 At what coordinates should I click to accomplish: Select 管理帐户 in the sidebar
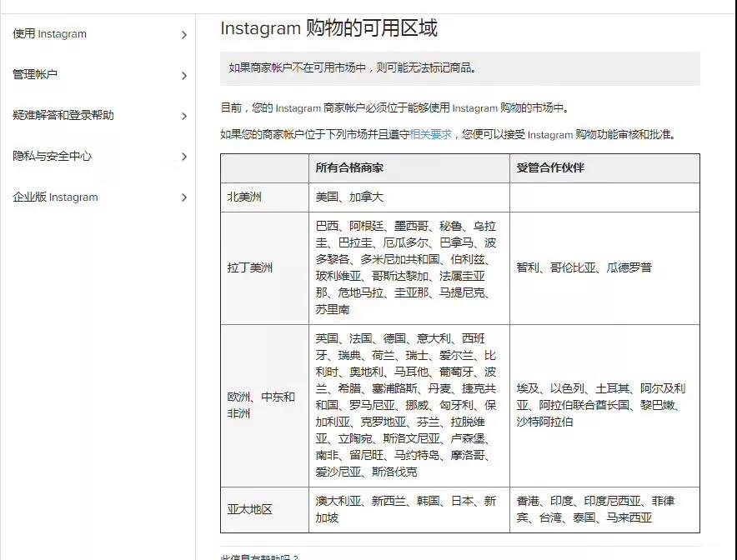tap(35, 75)
